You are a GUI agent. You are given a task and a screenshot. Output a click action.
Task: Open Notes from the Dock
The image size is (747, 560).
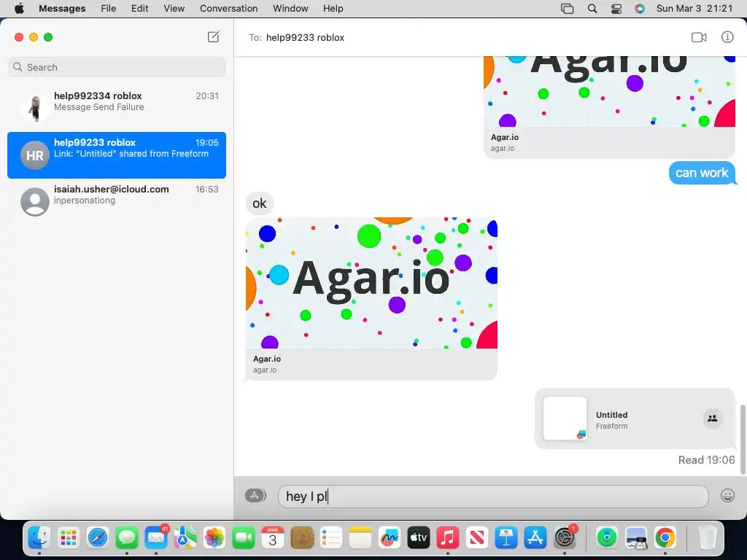coord(360,537)
